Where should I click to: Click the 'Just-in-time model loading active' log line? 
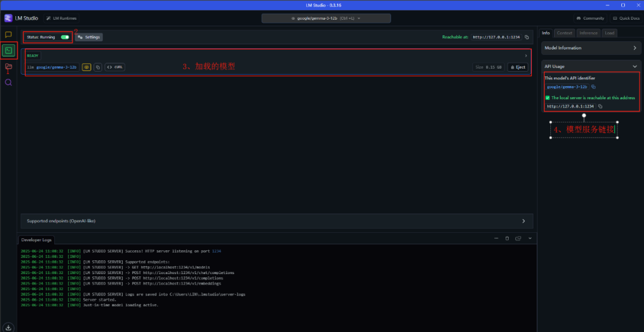click(89, 305)
